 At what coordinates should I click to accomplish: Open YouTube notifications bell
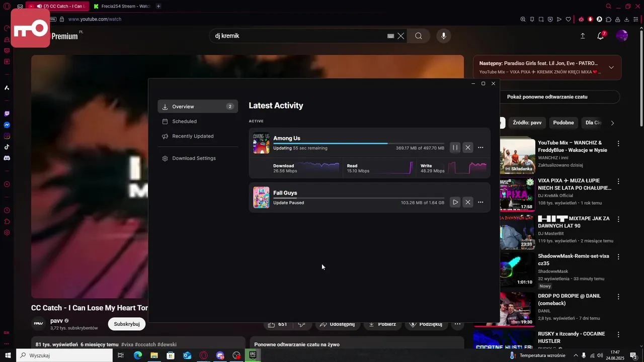click(601, 36)
